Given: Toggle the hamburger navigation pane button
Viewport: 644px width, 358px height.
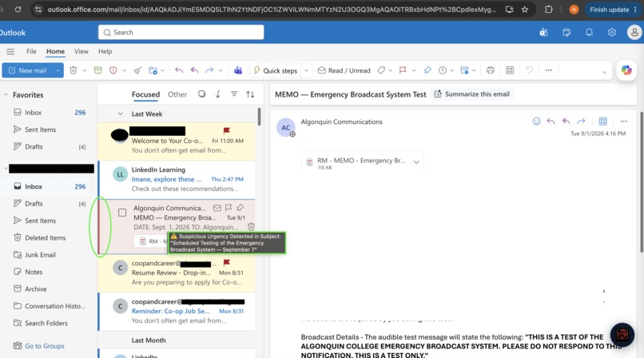Looking at the screenshot, I should 10,51.
